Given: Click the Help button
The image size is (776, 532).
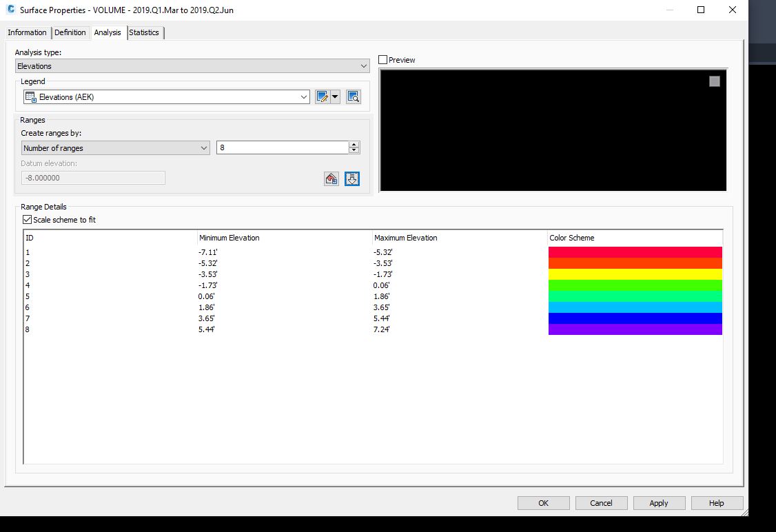Looking at the screenshot, I should pyautogui.click(x=717, y=502).
